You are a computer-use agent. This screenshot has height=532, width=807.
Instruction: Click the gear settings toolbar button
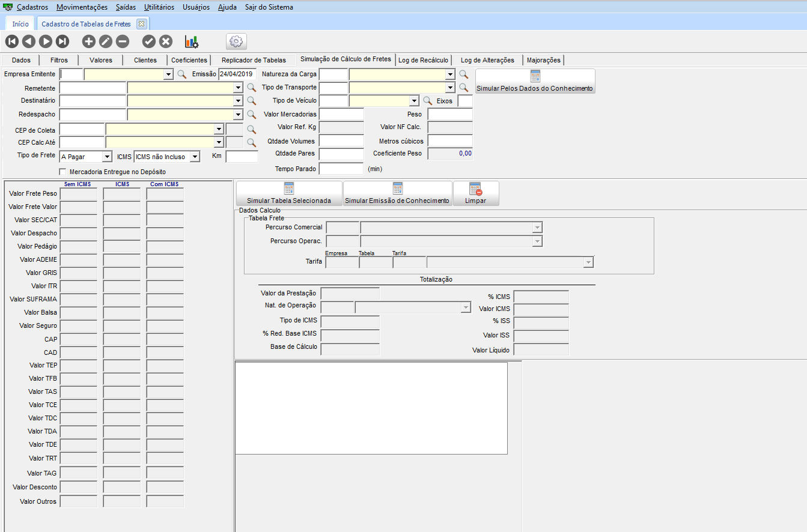236,41
